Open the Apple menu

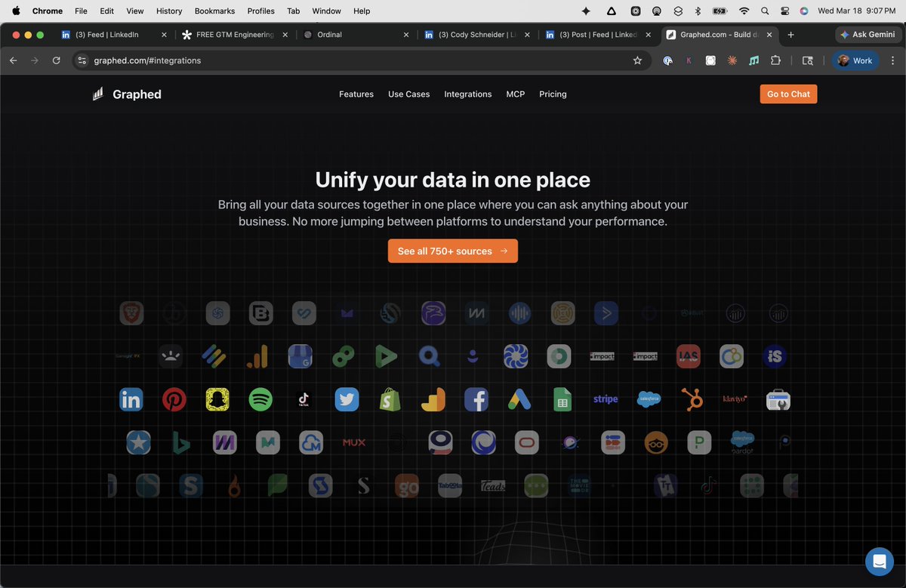pos(16,11)
